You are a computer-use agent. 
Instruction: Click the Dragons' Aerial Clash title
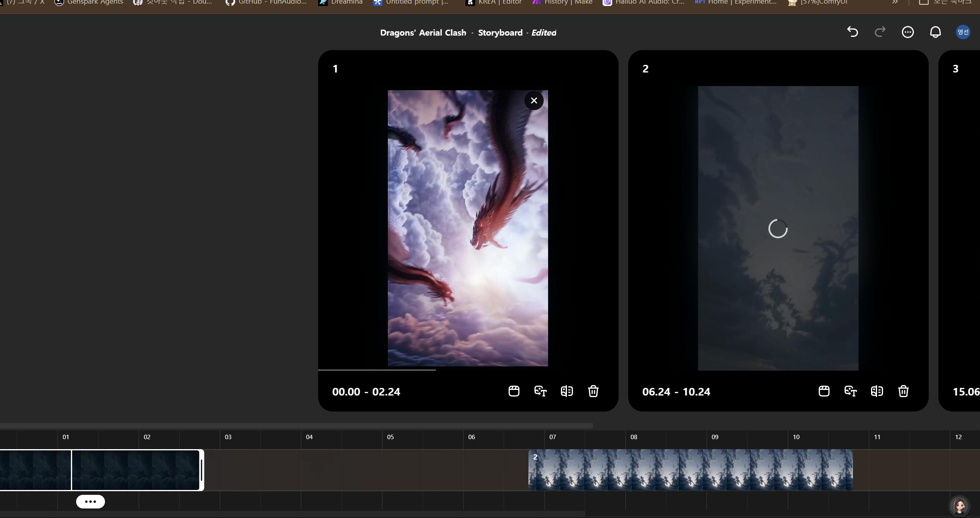coord(423,33)
